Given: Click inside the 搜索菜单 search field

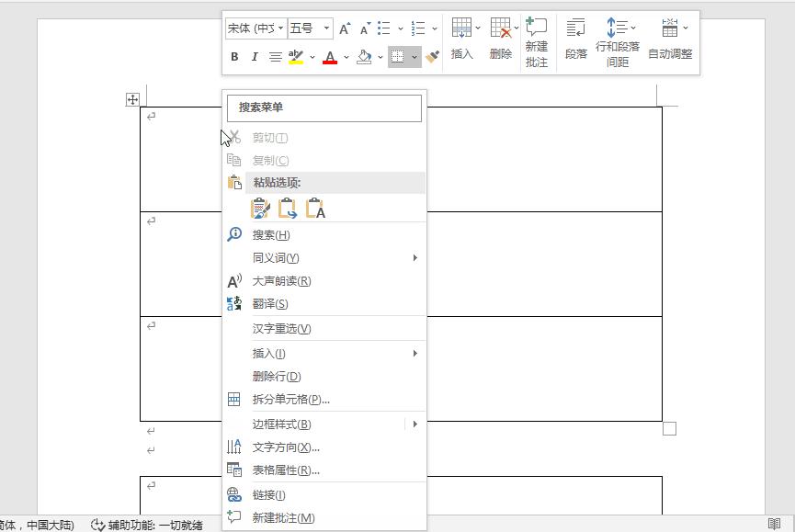Looking at the screenshot, I should click(x=324, y=108).
